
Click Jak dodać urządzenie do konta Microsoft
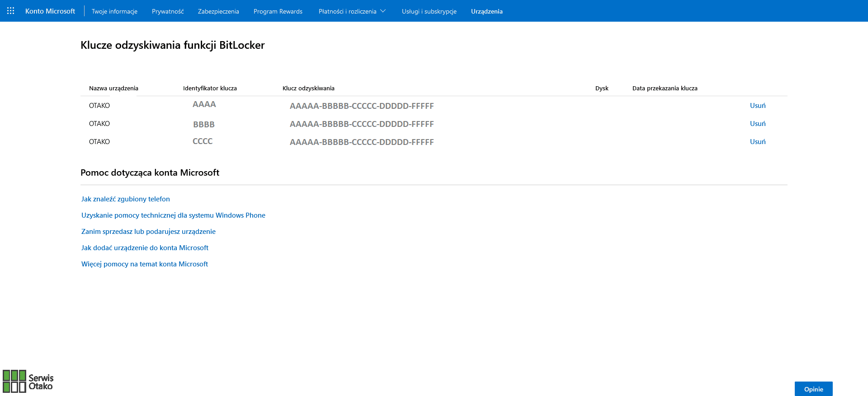(x=145, y=248)
